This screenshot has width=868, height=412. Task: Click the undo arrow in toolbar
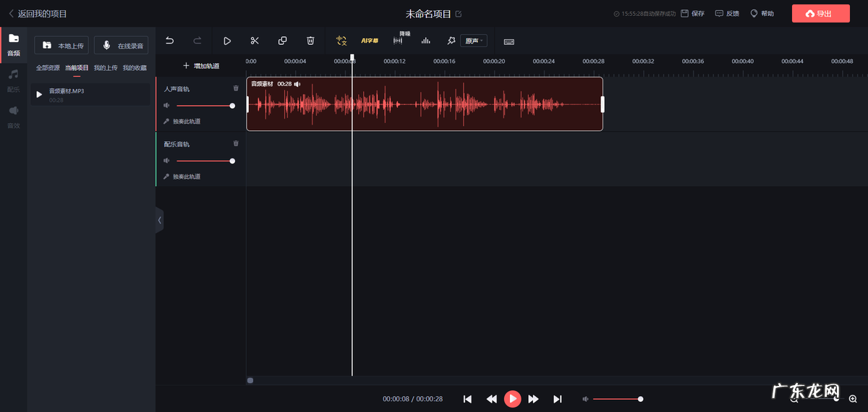(170, 41)
